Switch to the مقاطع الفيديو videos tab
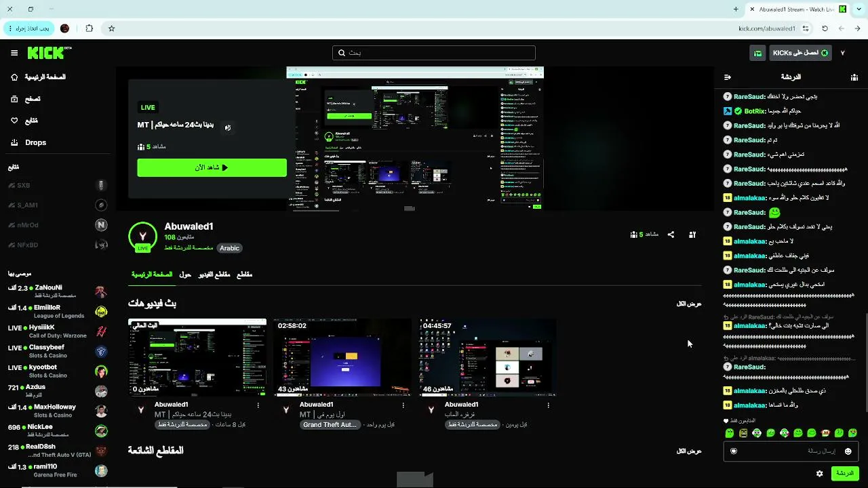 (x=214, y=274)
